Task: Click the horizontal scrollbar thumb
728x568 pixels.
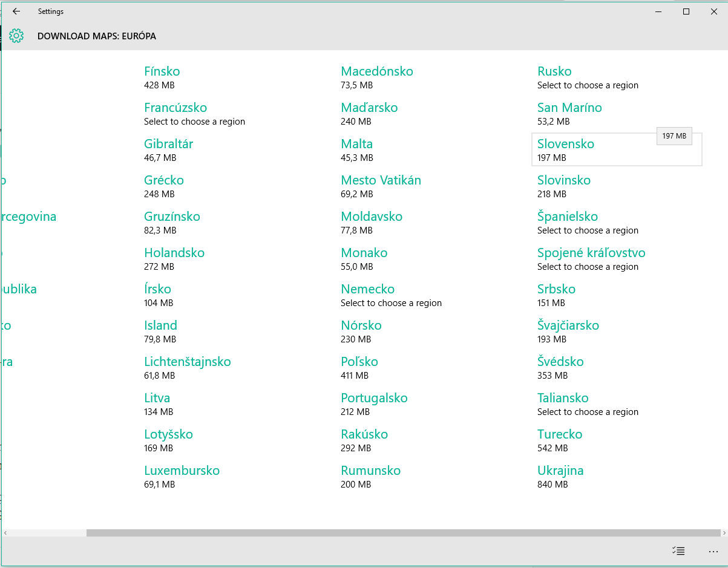Action: point(402,533)
